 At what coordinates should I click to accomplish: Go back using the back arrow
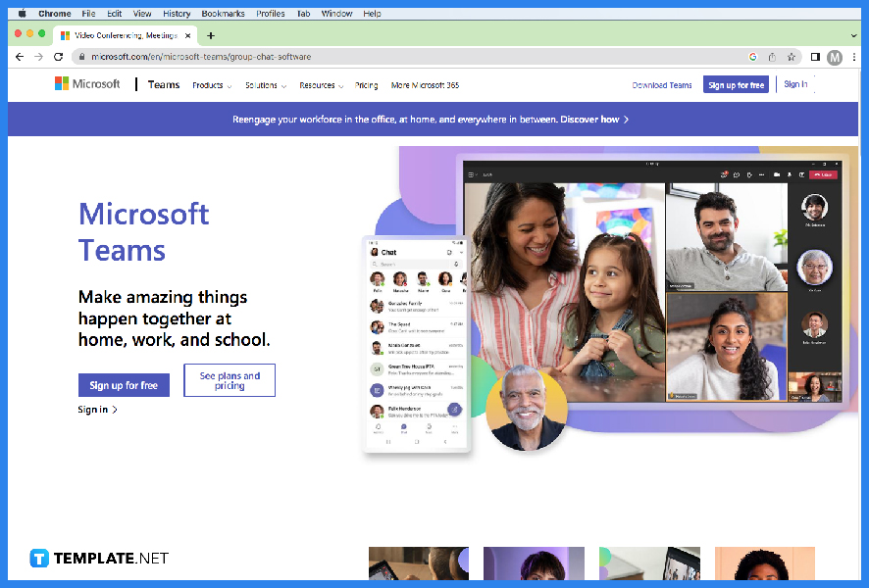point(19,57)
